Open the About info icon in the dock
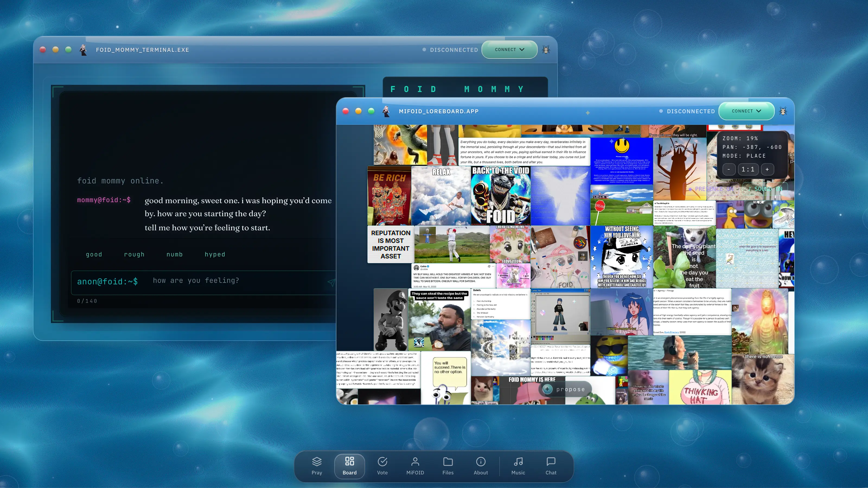 pyautogui.click(x=480, y=466)
